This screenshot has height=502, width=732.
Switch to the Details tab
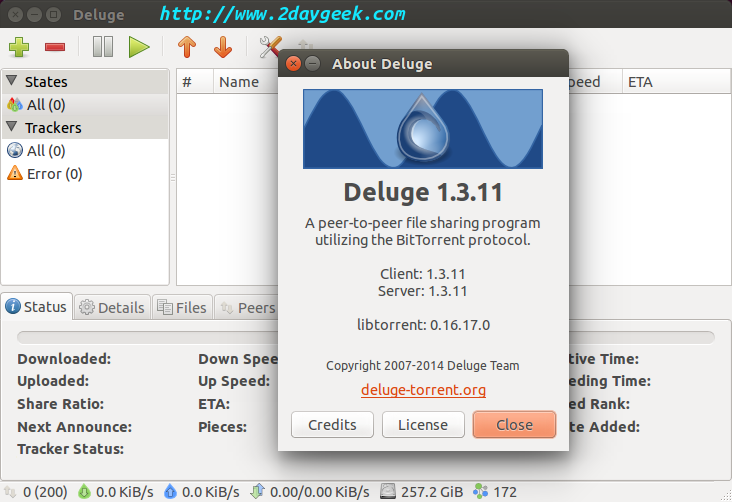(112, 307)
